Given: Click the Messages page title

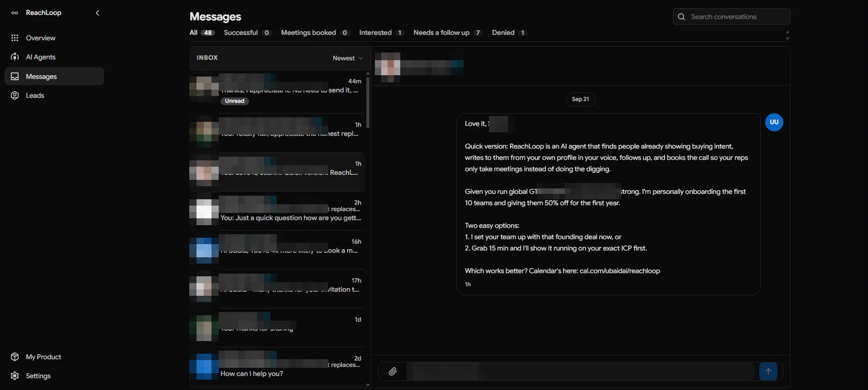Looking at the screenshot, I should point(216,17).
